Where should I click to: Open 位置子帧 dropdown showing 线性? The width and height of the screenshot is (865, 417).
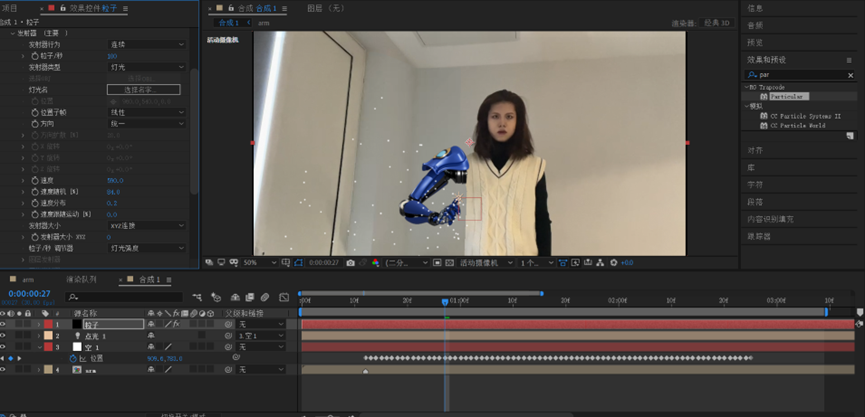click(146, 113)
